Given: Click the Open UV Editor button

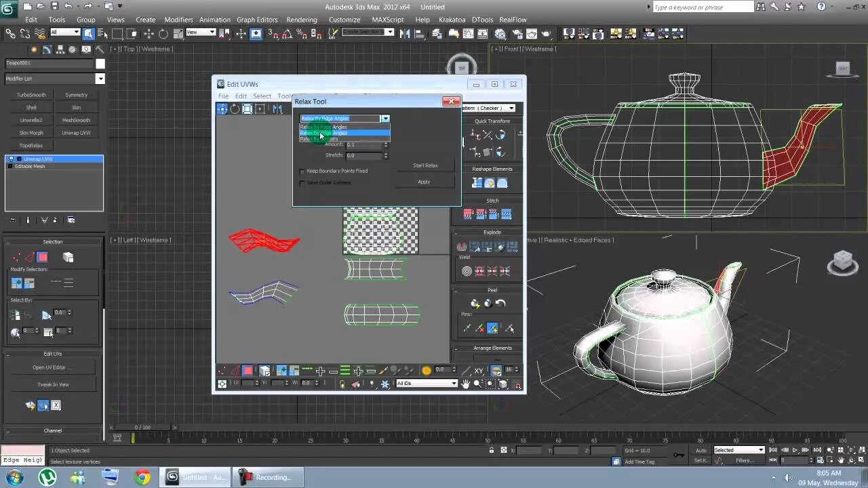Looking at the screenshot, I should click(53, 367).
